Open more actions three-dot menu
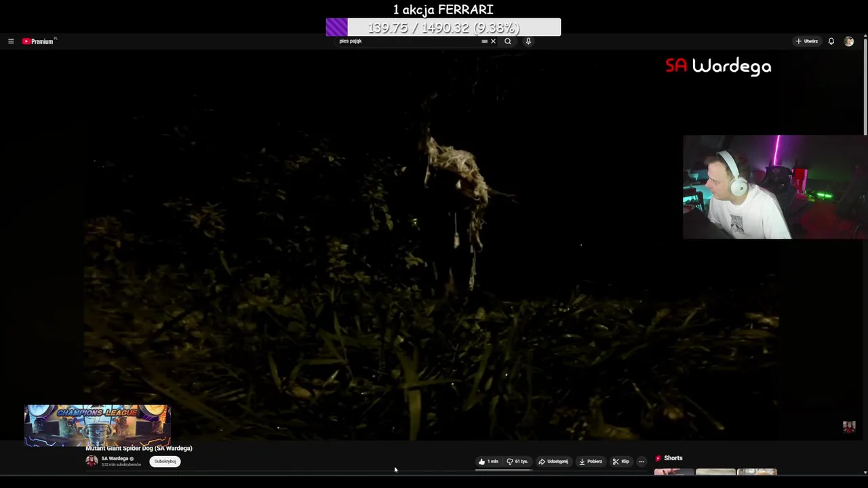 [642, 462]
